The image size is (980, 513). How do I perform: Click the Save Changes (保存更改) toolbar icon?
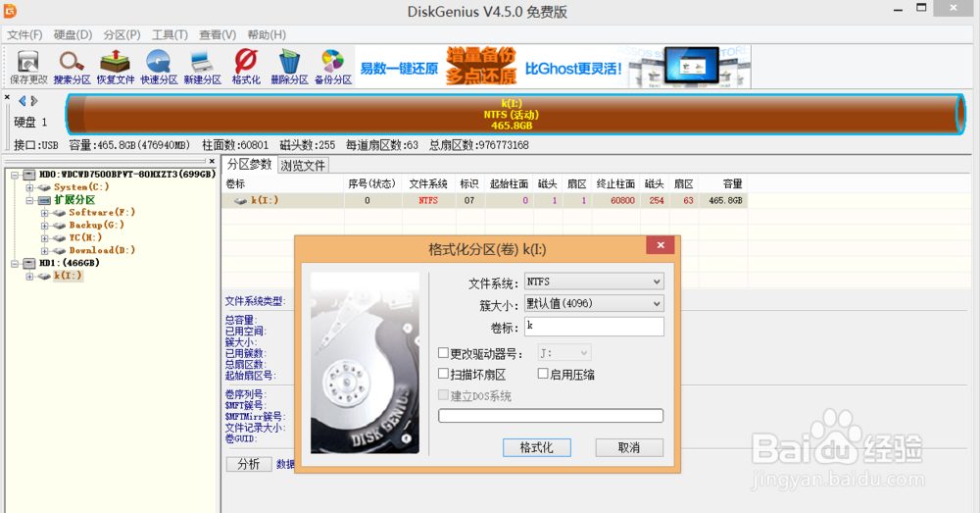click(x=28, y=67)
